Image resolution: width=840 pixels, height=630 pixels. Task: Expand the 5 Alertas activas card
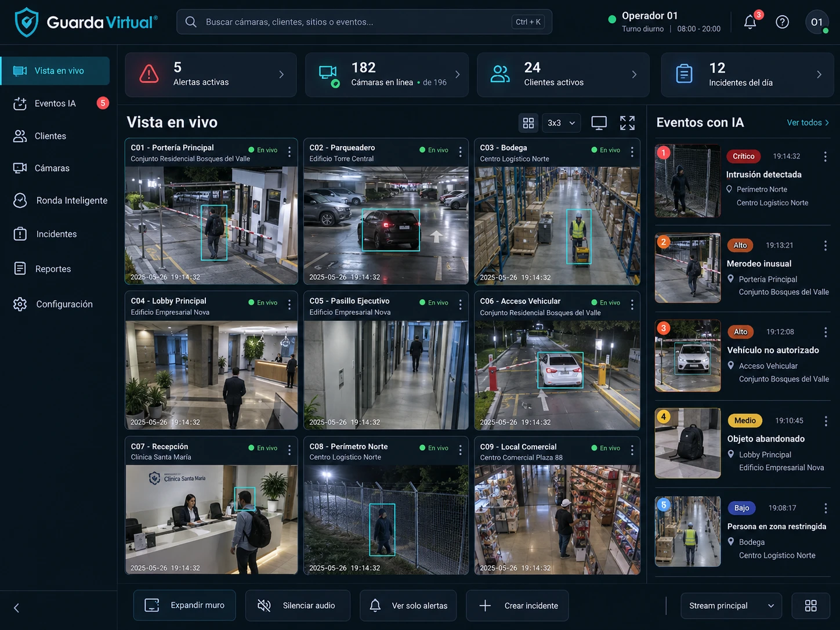(211, 75)
